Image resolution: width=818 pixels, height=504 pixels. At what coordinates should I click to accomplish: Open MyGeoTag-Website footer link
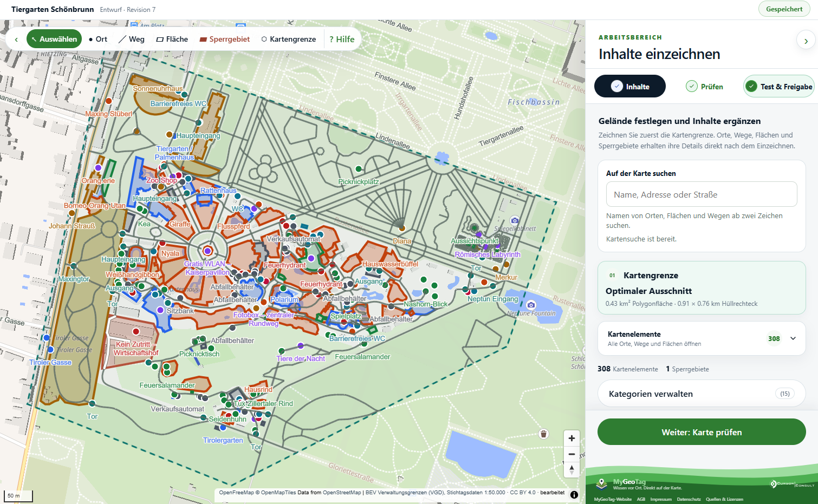tap(613, 499)
